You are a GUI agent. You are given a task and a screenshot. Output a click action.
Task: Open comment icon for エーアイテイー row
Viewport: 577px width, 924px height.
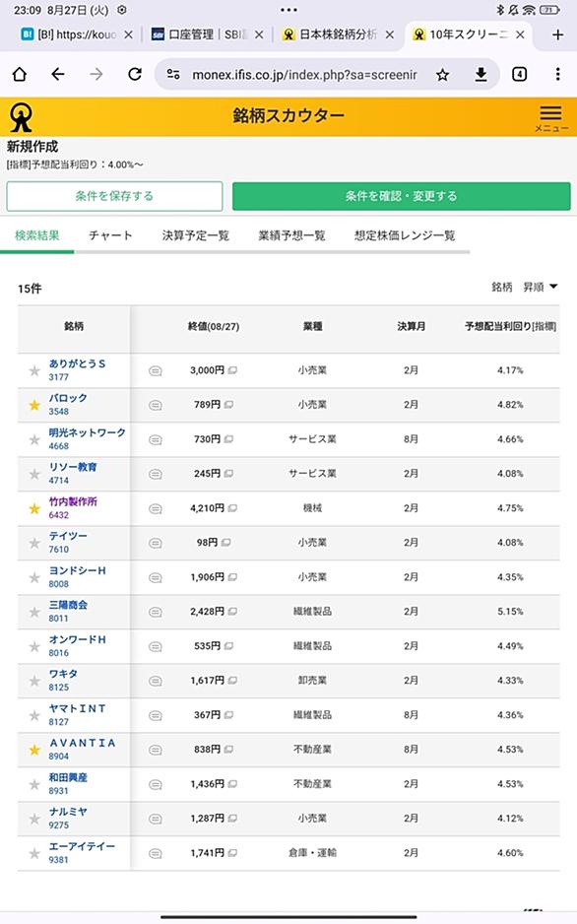pyautogui.click(x=156, y=853)
